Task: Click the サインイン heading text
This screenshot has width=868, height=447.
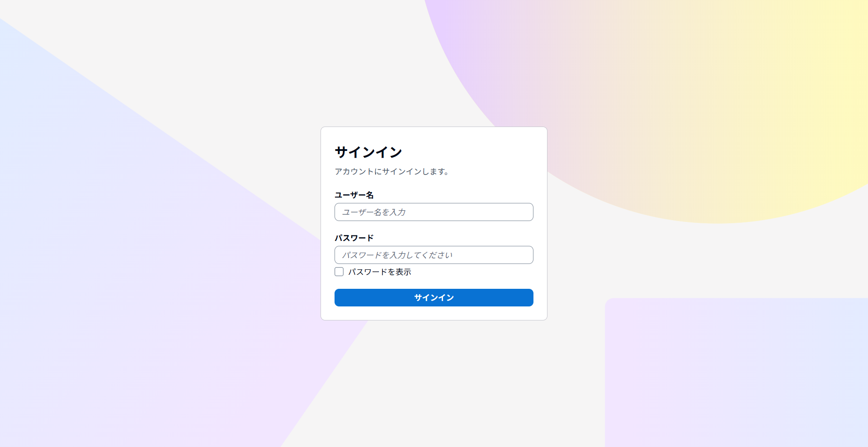Action: (x=368, y=152)
